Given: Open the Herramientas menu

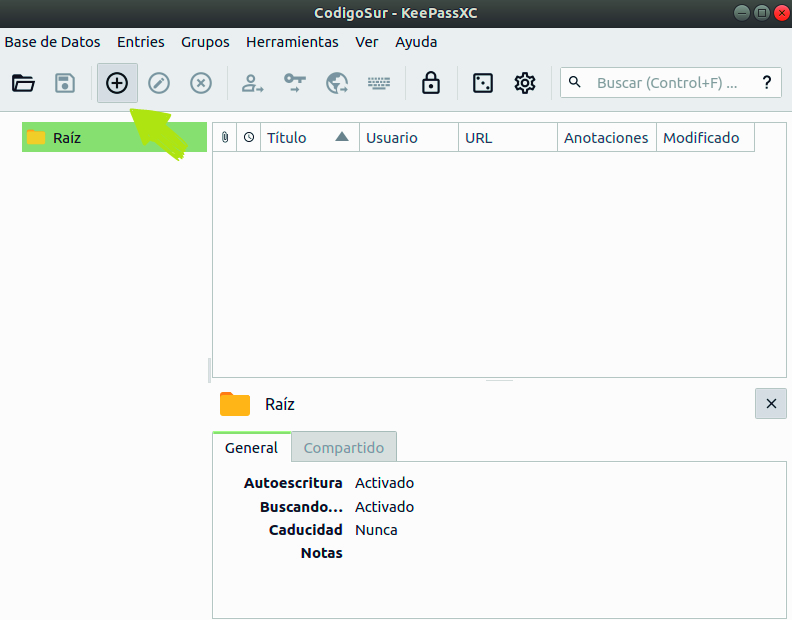Looking at the screenshot, I should click(x=292, y=42).
